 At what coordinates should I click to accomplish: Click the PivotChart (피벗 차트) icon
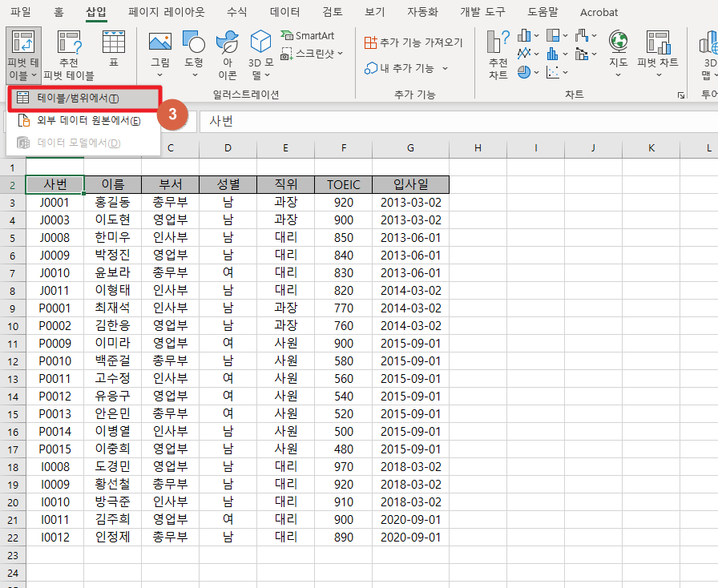click(658, 42)
